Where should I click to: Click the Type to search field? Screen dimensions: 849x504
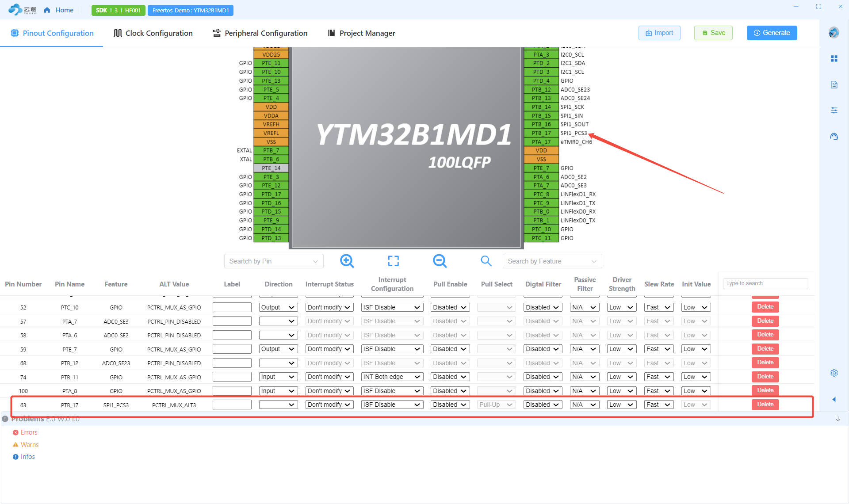point(765,284)
